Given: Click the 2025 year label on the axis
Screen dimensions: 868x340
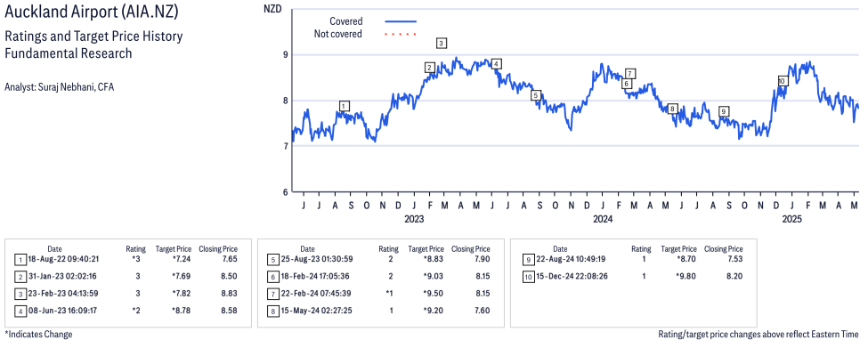Looking at the screenshot, I should click(791, 219).
